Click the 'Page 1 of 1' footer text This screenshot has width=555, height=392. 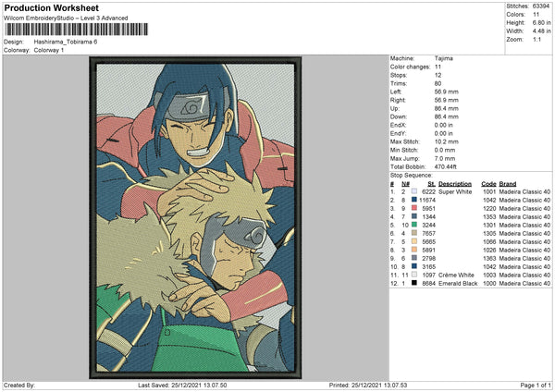[536, 385]
